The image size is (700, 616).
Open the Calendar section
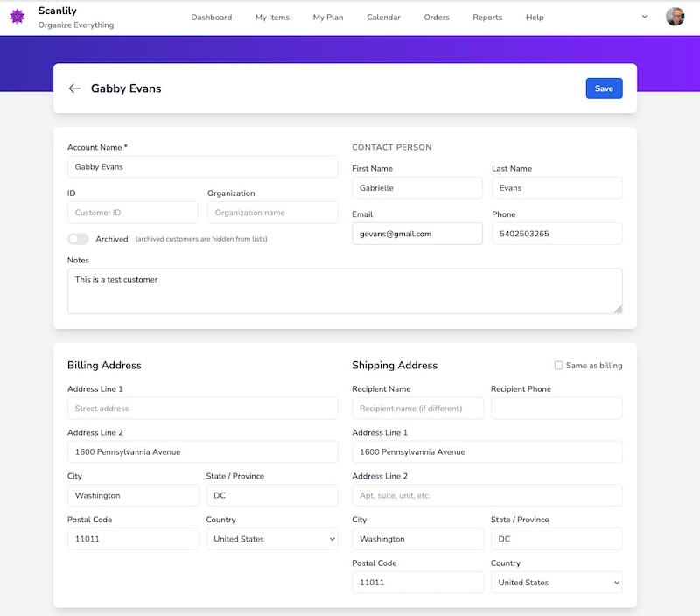coord(385,17)
